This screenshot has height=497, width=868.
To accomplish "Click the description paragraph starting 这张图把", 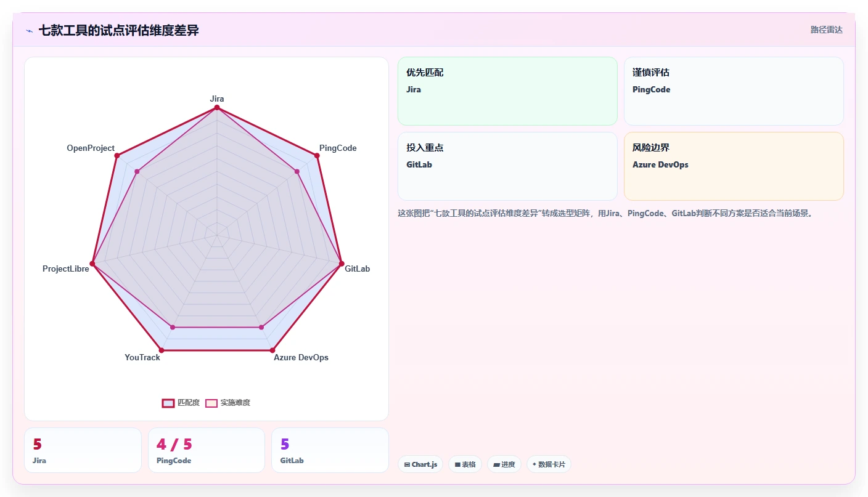I will (x=605, y=214).
